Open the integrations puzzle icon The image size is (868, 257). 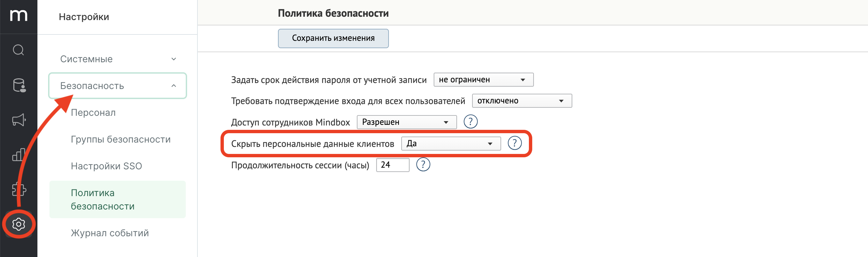pyautogui.click(x=19, y=189)
